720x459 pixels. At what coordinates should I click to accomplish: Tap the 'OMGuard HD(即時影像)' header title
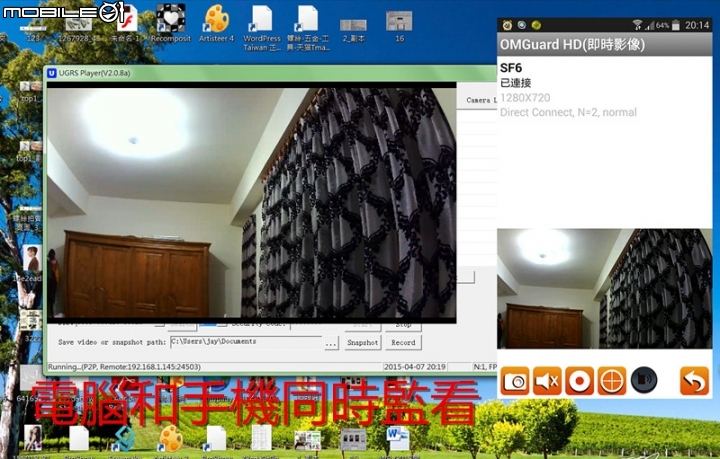click(572, 45)
